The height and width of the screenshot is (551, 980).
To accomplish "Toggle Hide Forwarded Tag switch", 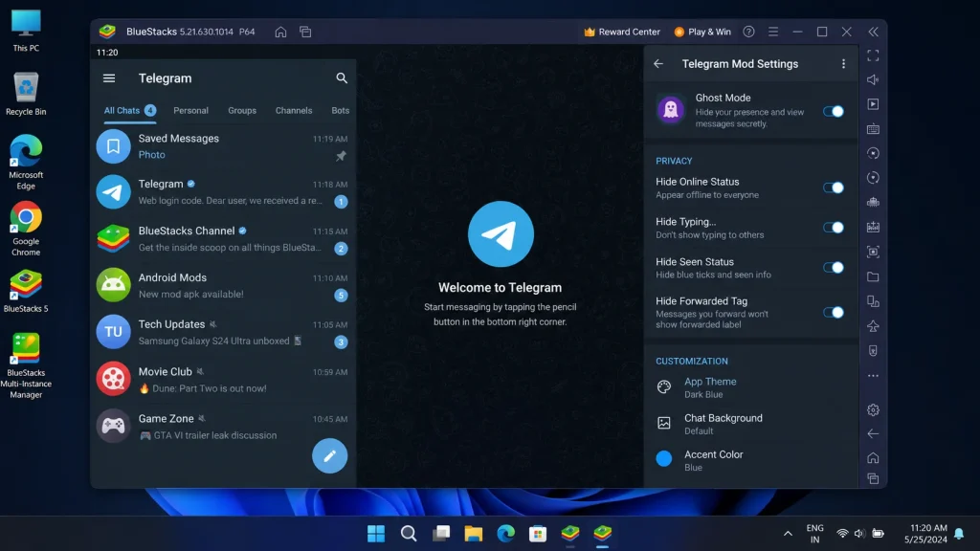I will [x=834, y=313].
